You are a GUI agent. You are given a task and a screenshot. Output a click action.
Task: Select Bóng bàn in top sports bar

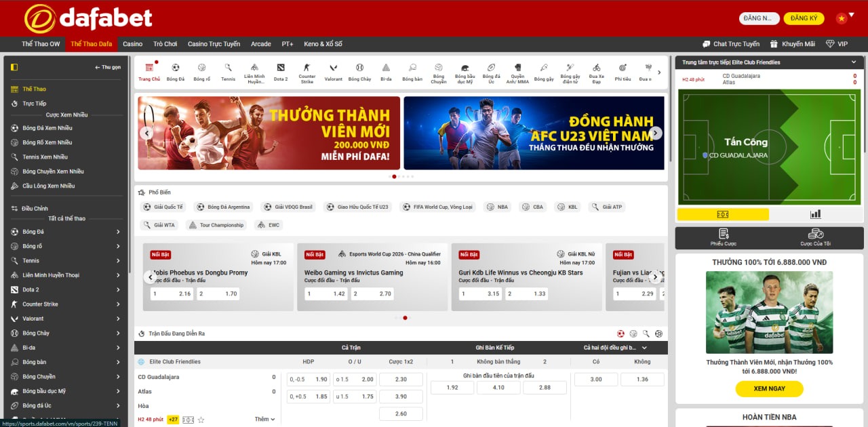point(412,72)
